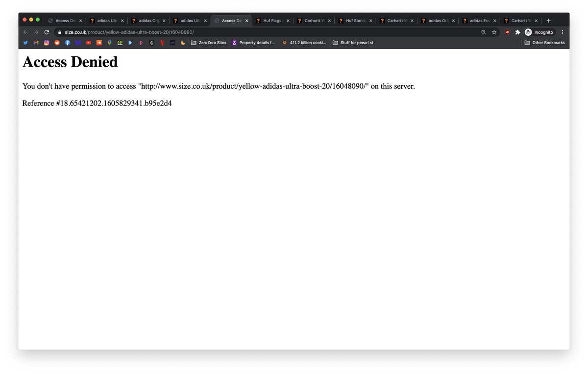Click the Access Denied heading
Image resolution: width=588 pixels, height=374 pixels.
coord(70,62)
